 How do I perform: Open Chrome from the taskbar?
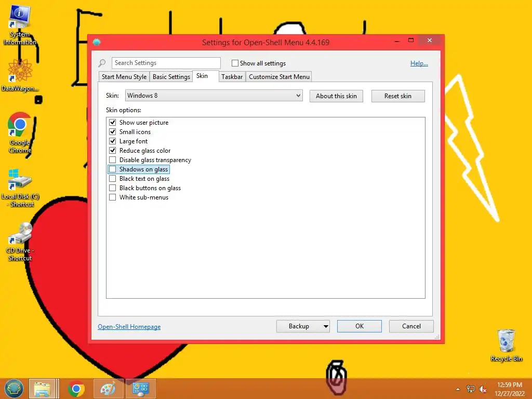(76, 389)
